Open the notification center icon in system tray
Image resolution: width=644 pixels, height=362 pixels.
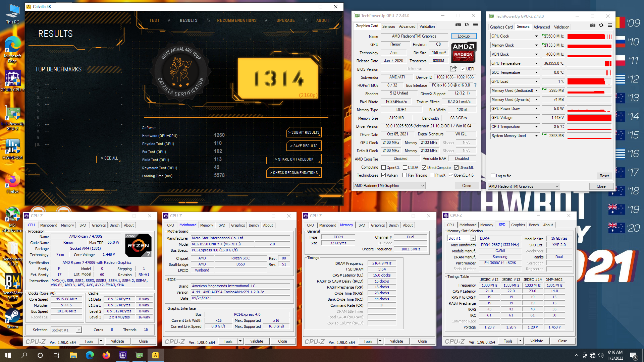click(633, 355)
